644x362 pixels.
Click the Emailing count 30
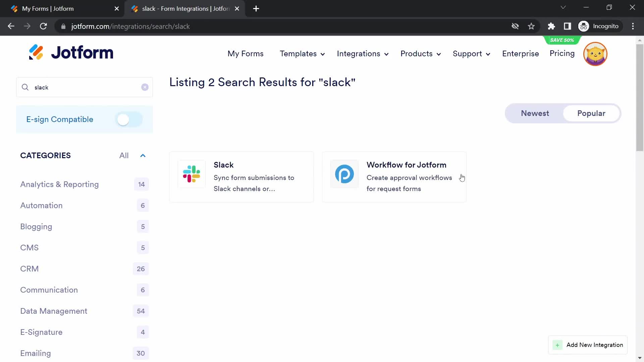click(x=141, y=353)
